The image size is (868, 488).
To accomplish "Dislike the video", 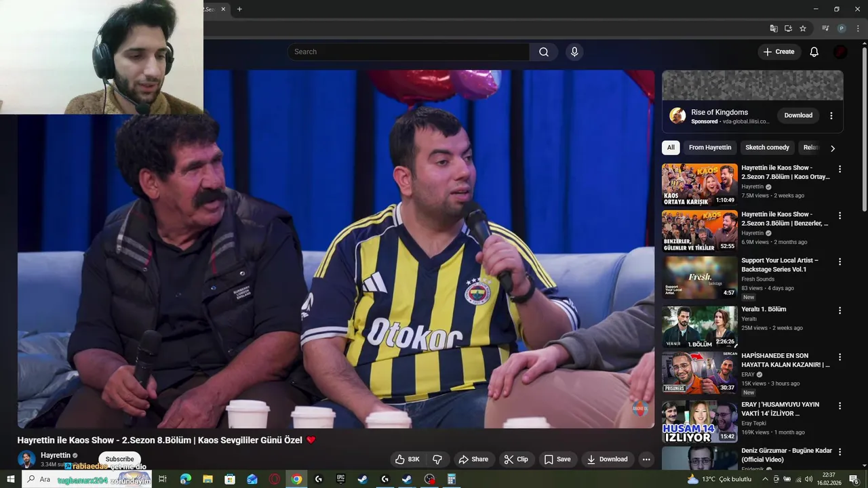I will point(437,459).
